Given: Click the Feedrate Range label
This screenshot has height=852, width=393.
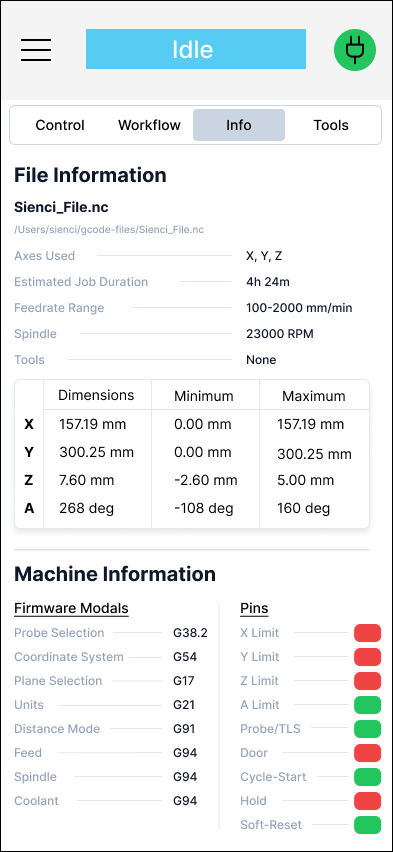Looking at the screenshot, I should [59, 308].
